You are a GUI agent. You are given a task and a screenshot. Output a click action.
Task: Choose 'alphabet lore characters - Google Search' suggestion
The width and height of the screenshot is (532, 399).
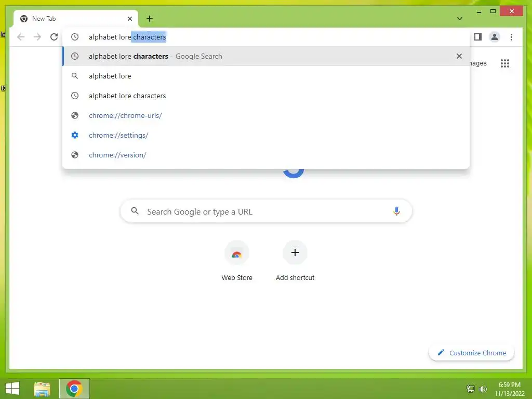click(266, 56)
